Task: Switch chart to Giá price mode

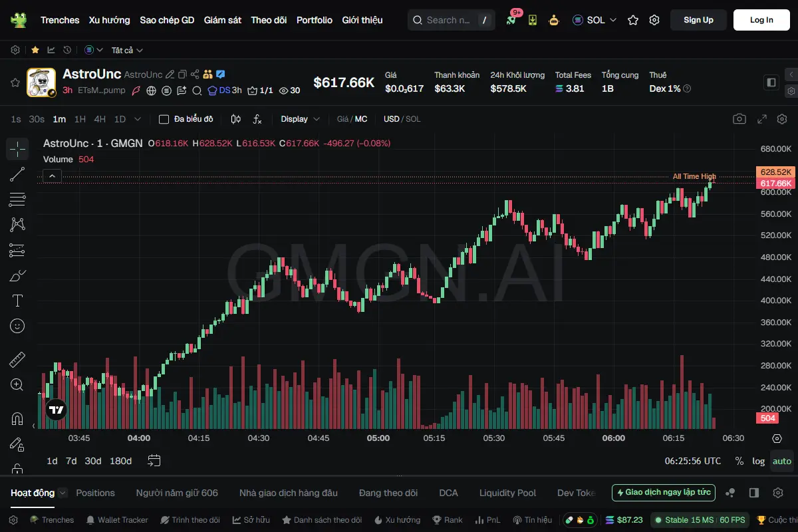Action: pyautogui.click(x=342, y=119)
